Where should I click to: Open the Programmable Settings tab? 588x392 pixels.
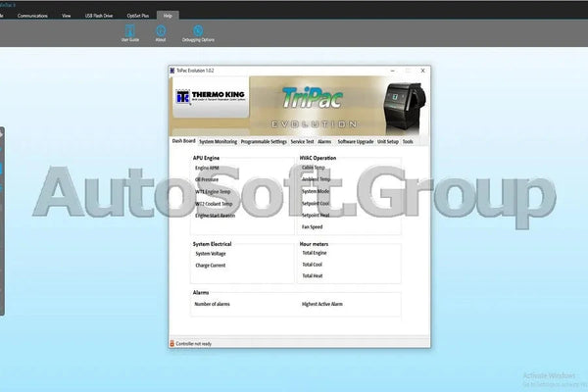click(x=264, y=142)
